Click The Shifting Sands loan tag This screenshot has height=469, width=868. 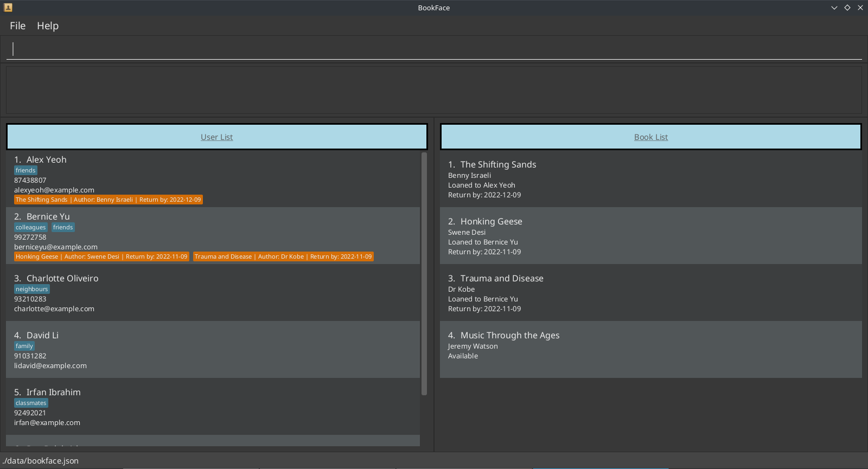tap(108, 200)
